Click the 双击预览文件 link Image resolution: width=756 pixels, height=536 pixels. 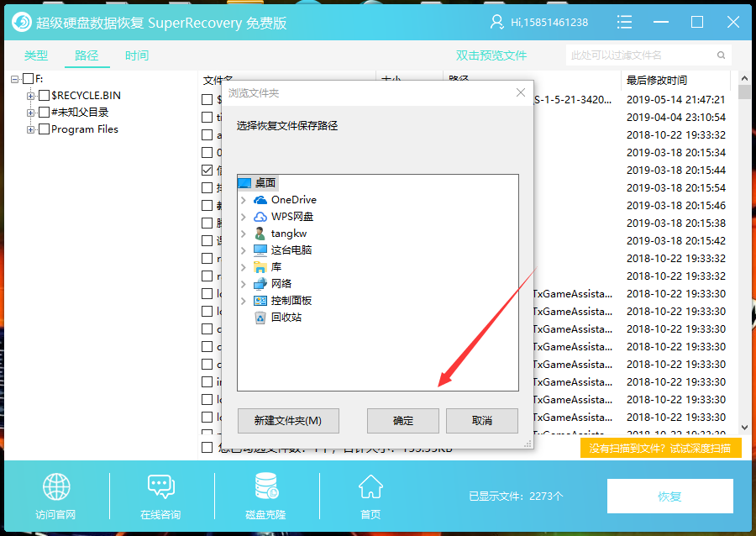click(491, 55)
